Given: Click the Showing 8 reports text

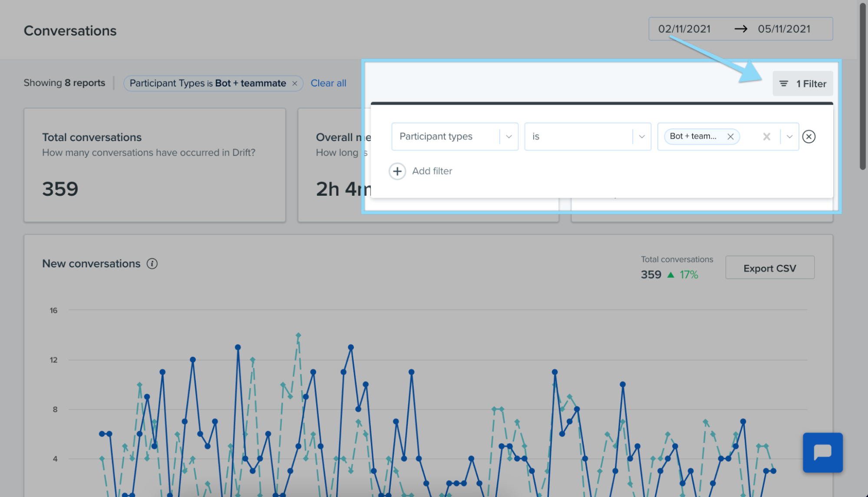Looking at the screenshot, I should click(64, 82).
